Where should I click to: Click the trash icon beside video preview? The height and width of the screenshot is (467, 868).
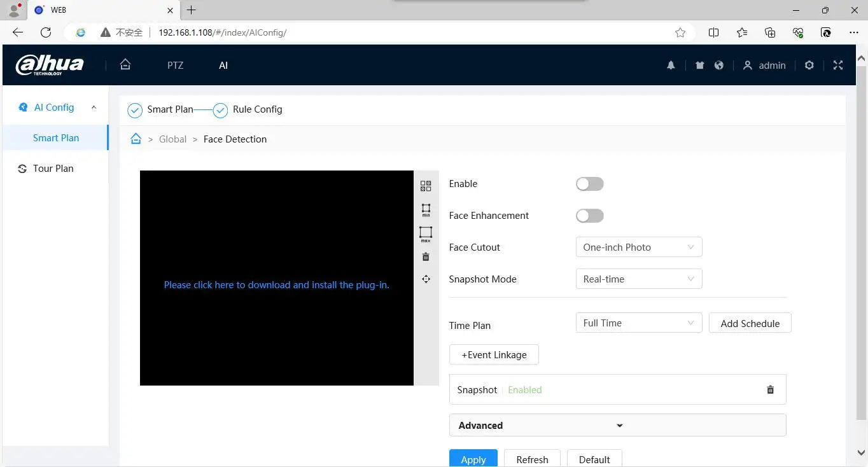coord(426,257)
